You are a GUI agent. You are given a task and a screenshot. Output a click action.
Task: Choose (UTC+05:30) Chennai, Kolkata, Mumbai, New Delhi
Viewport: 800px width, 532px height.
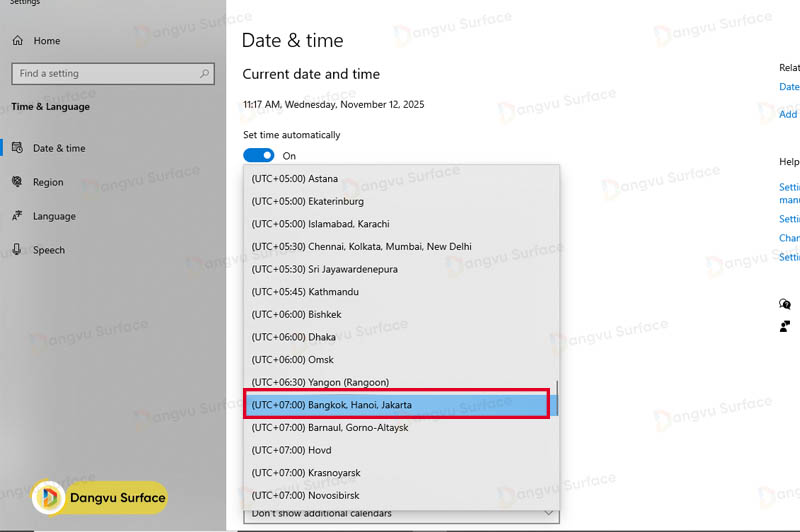(x=361, y=247)
